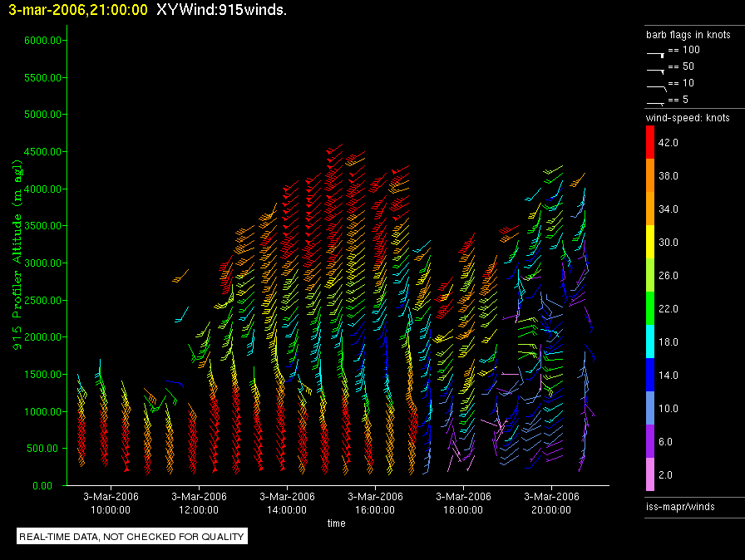This screenshot has width=745, height=560.
Task: Click the 6000.00 altitude tick label
Action: tap(42, 41)
